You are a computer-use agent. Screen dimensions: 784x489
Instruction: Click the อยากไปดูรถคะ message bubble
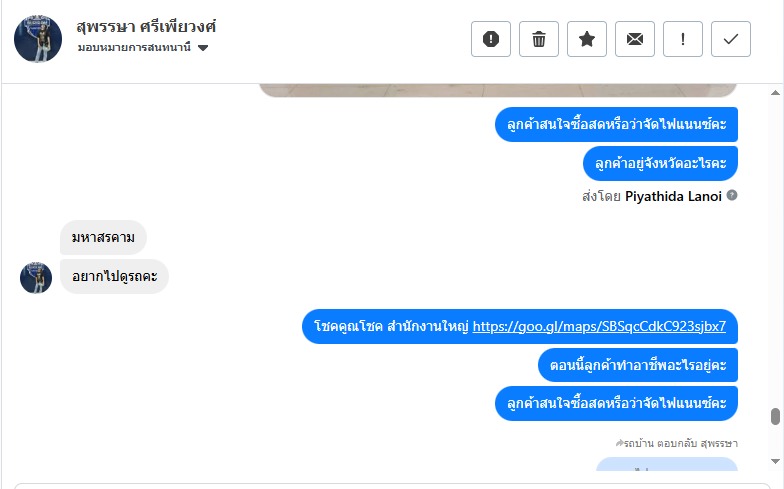114,277
